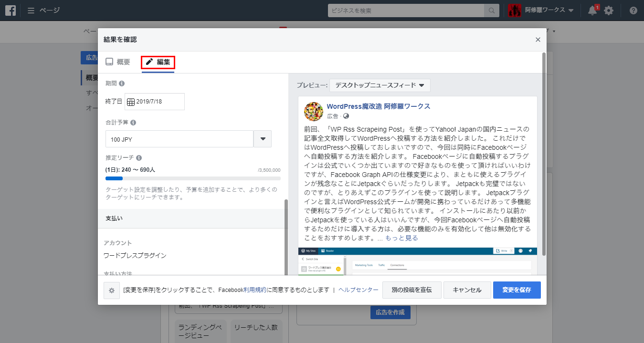Click the estimated reach progress bar
Screen dimensions: 644x343
193,178
